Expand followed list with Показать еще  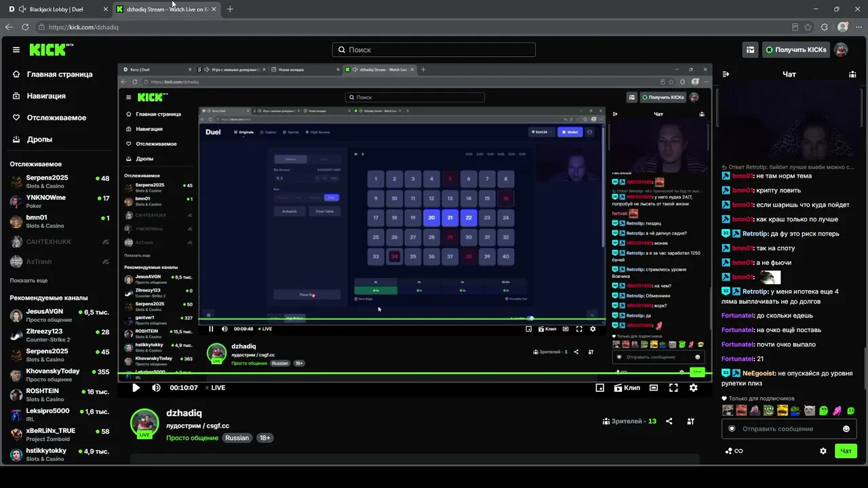[28, 281]
